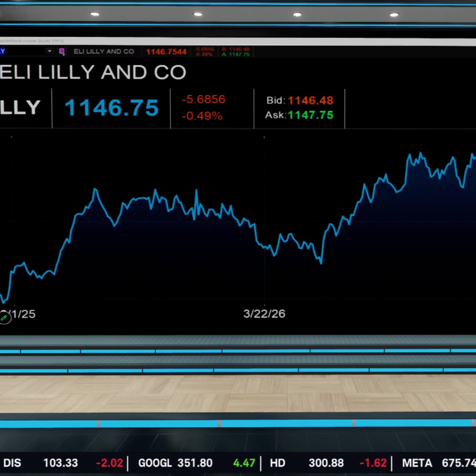Screen dimensions: 476x476
Task: Click the A: 1147.75 quote in toolbar
Action: 236,54
